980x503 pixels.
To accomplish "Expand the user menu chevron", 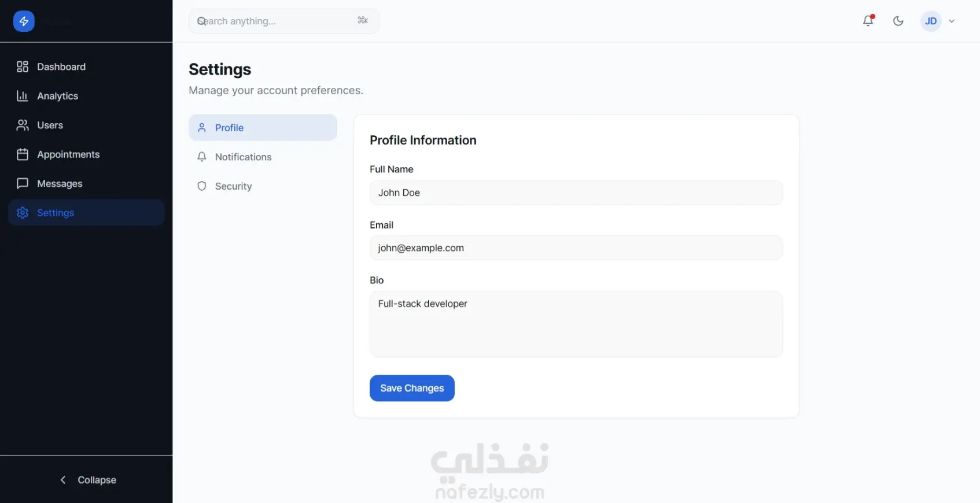I will [952, 21].
